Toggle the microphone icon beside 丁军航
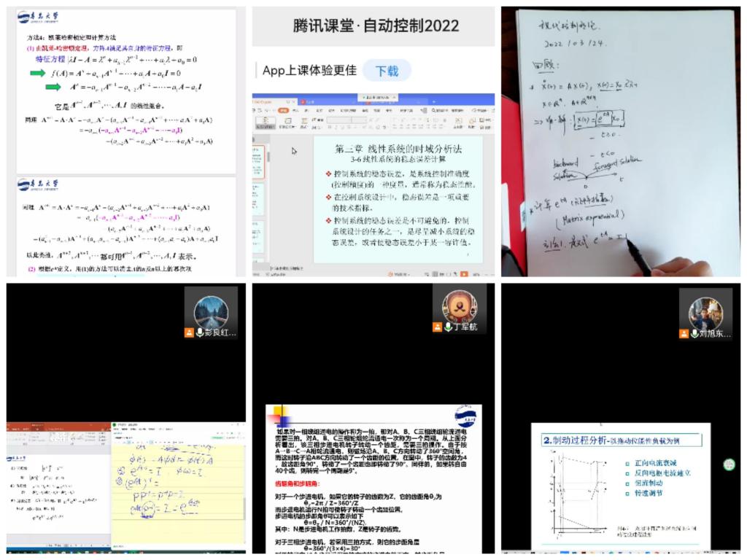This screenshot has height=560, width=747. [x=448, y=327]
